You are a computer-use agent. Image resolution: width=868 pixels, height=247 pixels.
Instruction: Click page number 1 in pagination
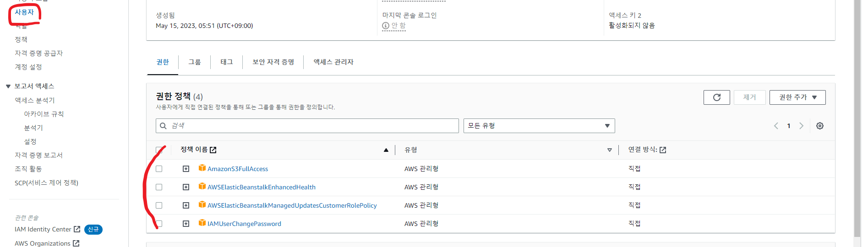pyautogui.click(x=789, y=126)
